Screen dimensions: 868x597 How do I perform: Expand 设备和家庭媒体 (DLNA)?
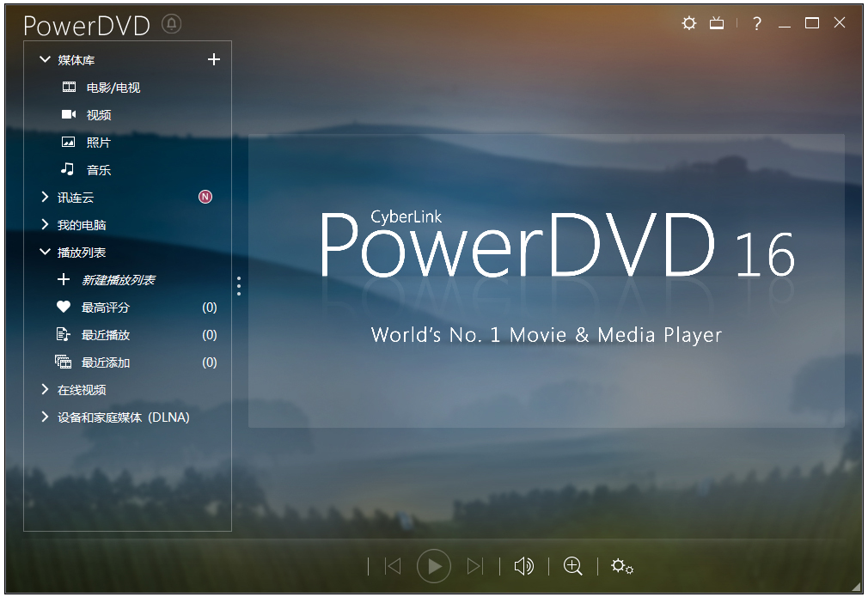coord(45,417)
